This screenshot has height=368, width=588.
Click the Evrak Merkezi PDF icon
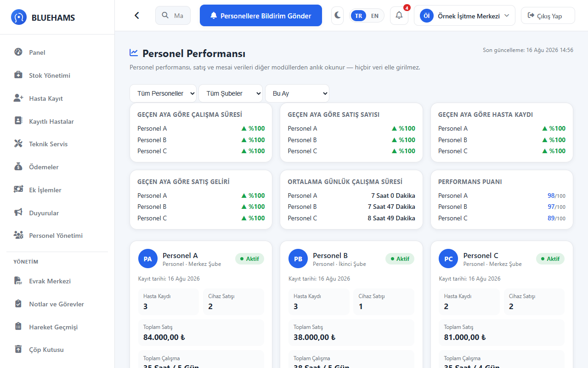tap(18, 281)
